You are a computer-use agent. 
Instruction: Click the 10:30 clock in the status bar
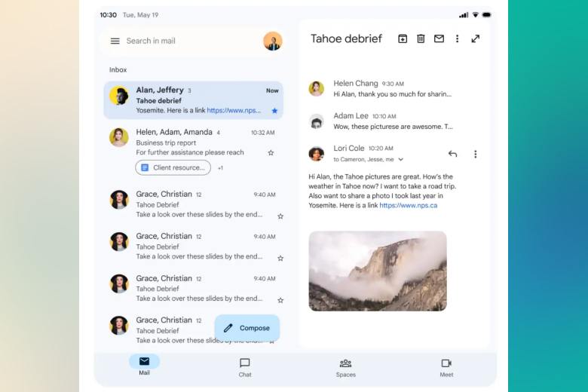(x=108, y=15)
